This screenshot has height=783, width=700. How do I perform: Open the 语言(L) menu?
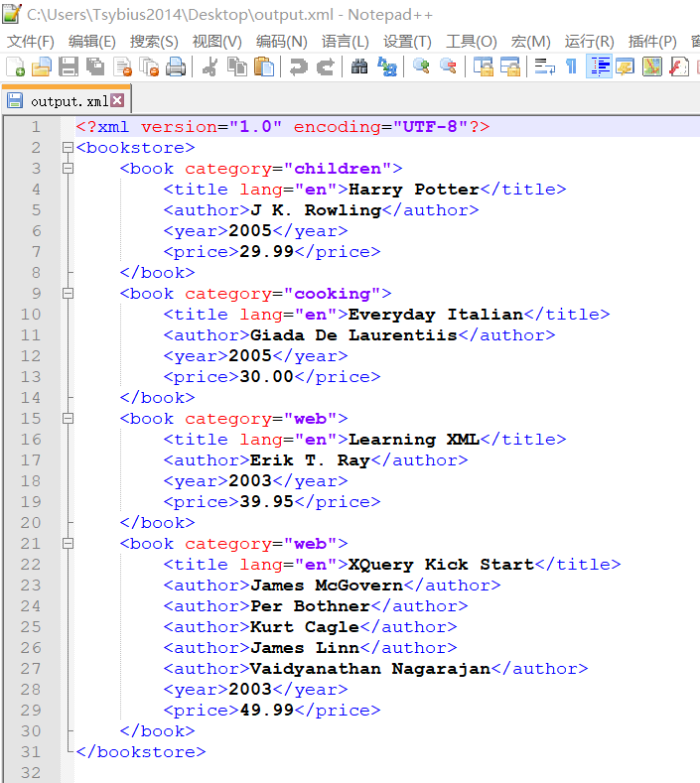tap(345, 41)
